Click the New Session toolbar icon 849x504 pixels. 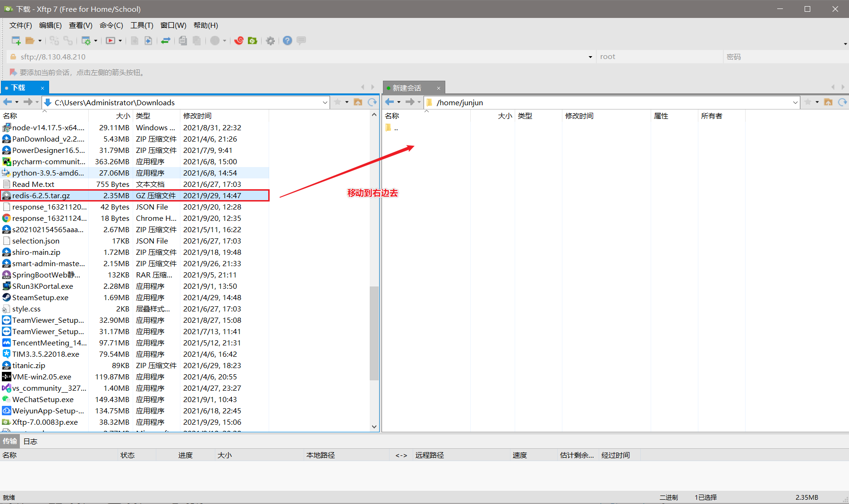pos(16,41)
